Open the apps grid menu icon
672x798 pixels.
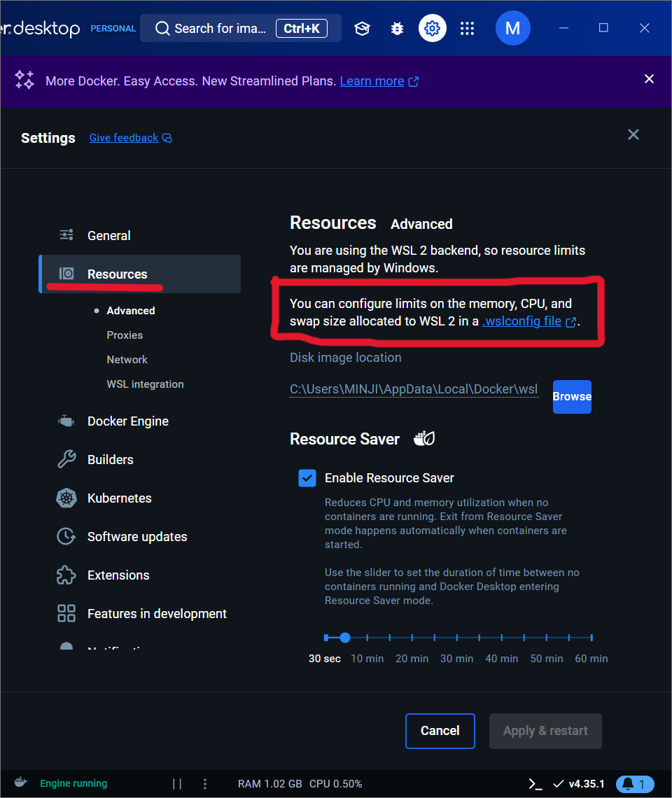pyautogui.click(x=467, y=29)
